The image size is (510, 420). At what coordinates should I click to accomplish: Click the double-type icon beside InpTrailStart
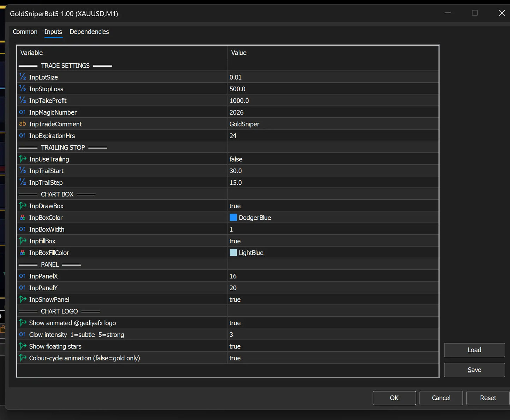(x=23, y=171)
